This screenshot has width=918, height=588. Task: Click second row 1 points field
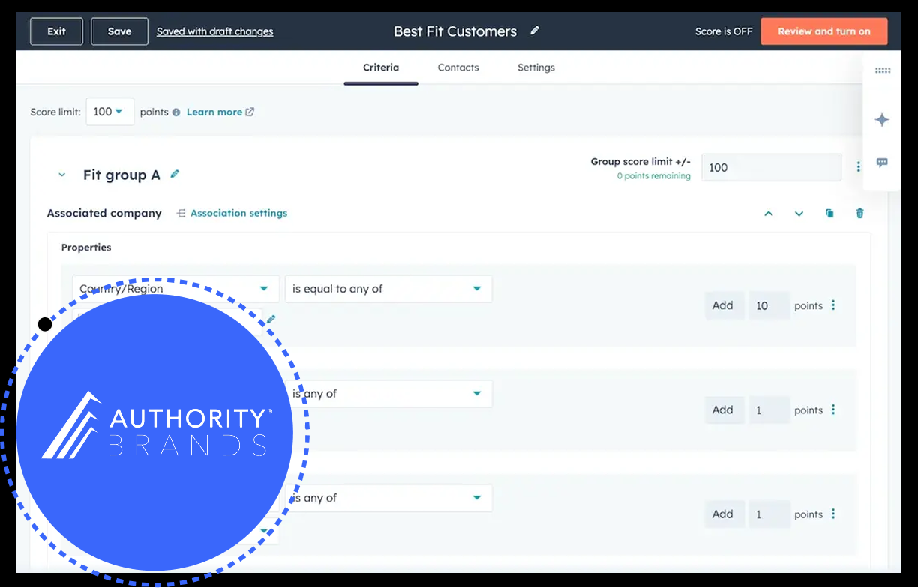[x=769, y=409]
